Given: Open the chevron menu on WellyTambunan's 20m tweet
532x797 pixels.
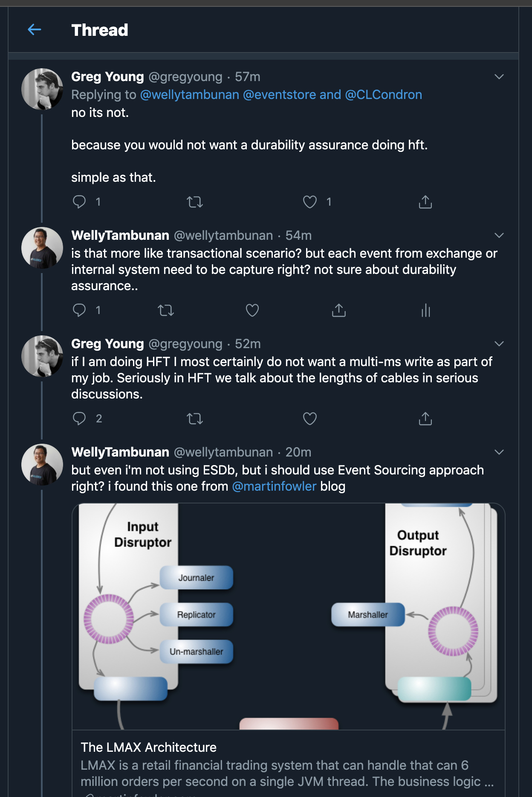Looking at the screenshot, I should [499, 452].
